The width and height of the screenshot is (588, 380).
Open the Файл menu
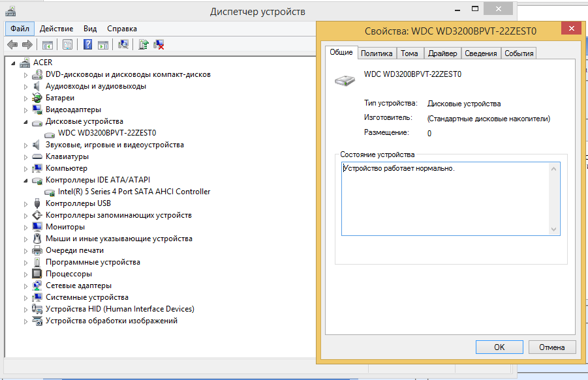[20, 29]
